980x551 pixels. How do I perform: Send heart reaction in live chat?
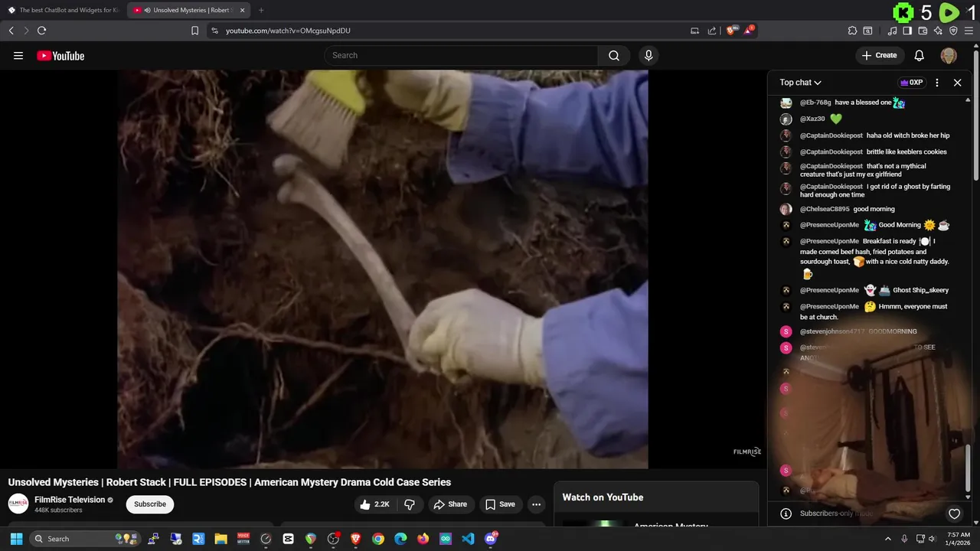click(x=954, y=514)
